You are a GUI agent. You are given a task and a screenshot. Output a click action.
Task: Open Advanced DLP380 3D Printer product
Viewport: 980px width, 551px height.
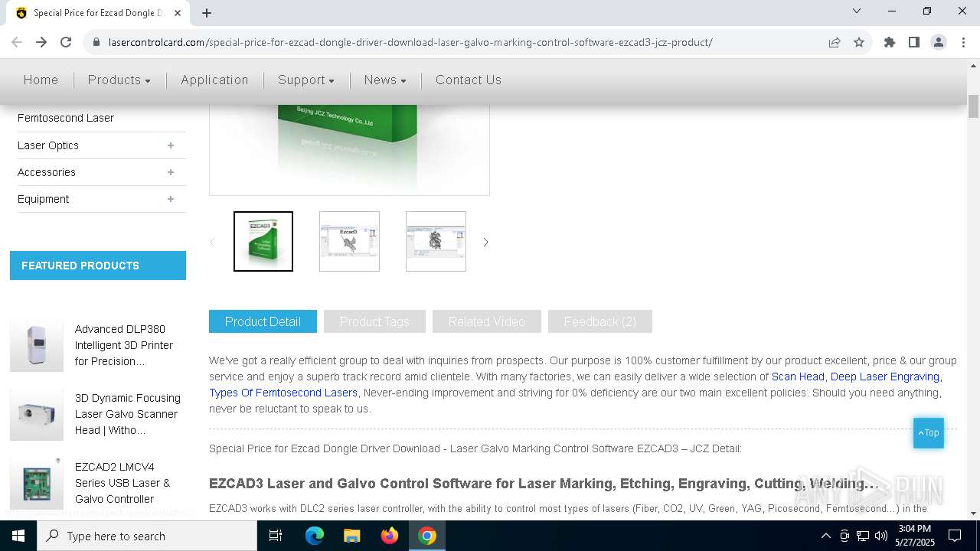124,345
